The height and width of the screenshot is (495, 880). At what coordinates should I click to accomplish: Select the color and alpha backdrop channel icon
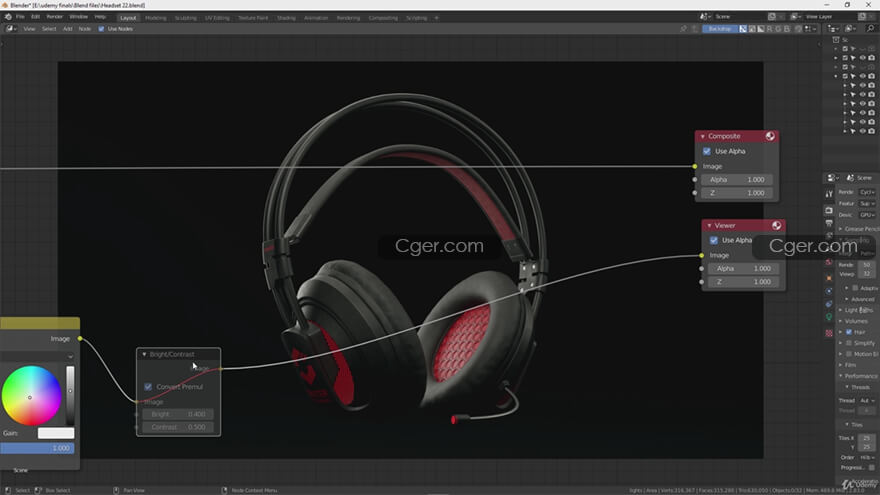tap(743, 29)
